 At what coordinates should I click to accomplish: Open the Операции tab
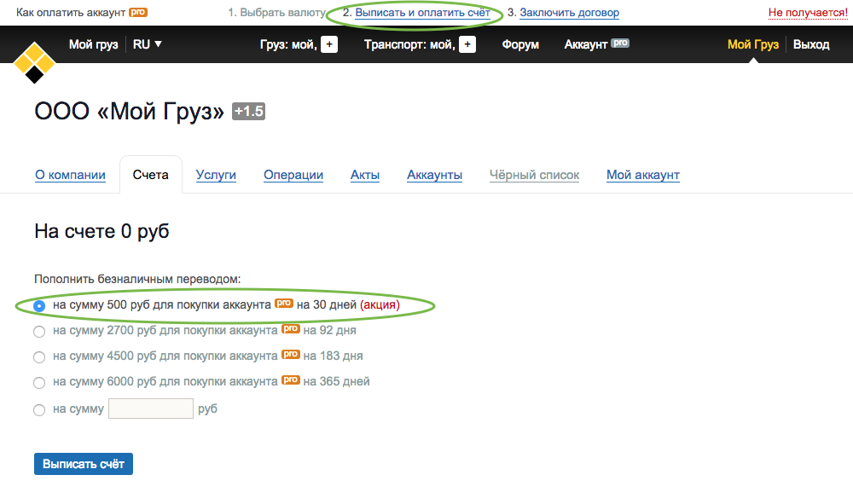click(x=293, y=175)
